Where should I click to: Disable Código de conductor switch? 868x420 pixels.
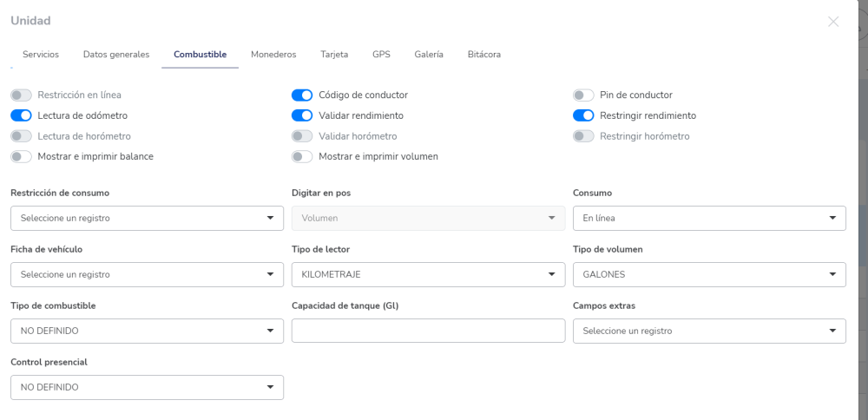[302, 95]
